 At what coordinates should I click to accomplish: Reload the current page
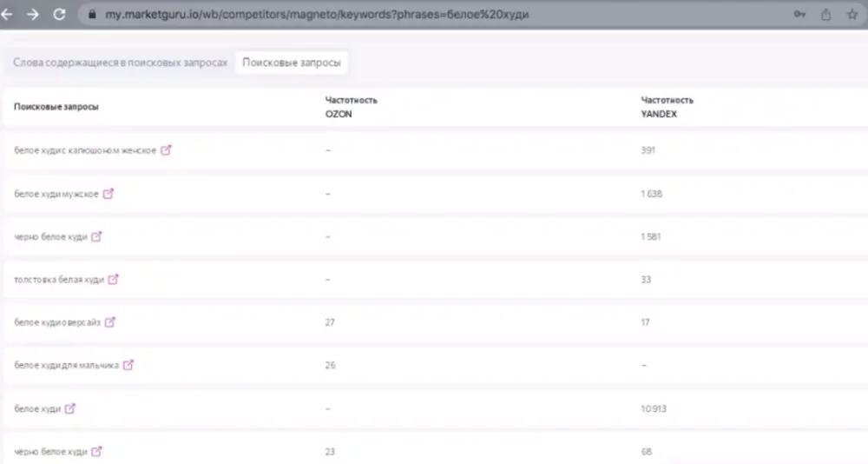[59, 15]
